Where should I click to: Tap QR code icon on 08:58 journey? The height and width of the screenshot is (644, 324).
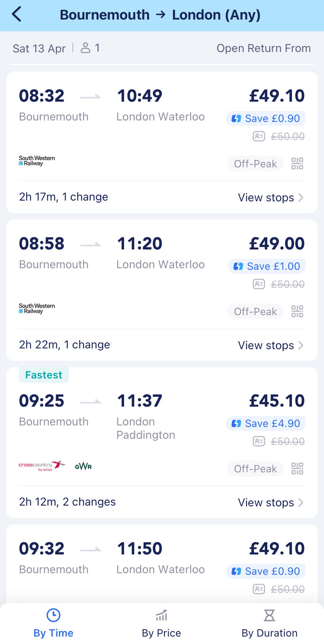(x=297, y=311)
